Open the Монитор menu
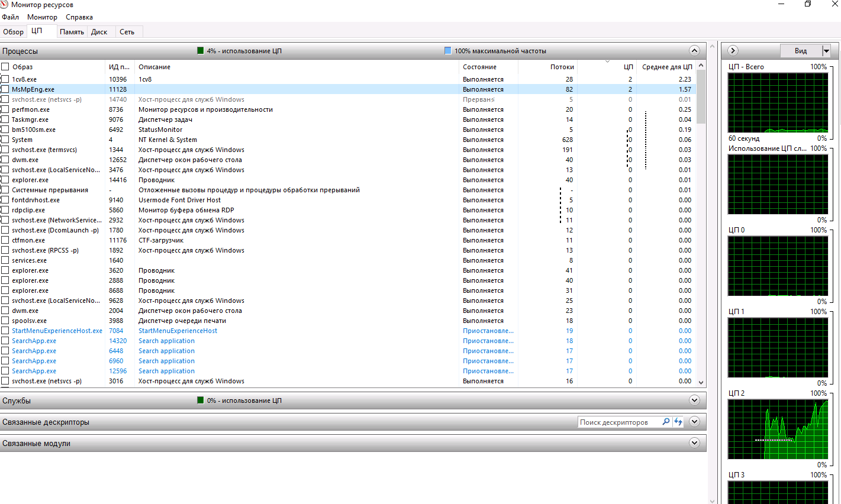The width and height of the screenshot is (841, 504). pos(42,17)
